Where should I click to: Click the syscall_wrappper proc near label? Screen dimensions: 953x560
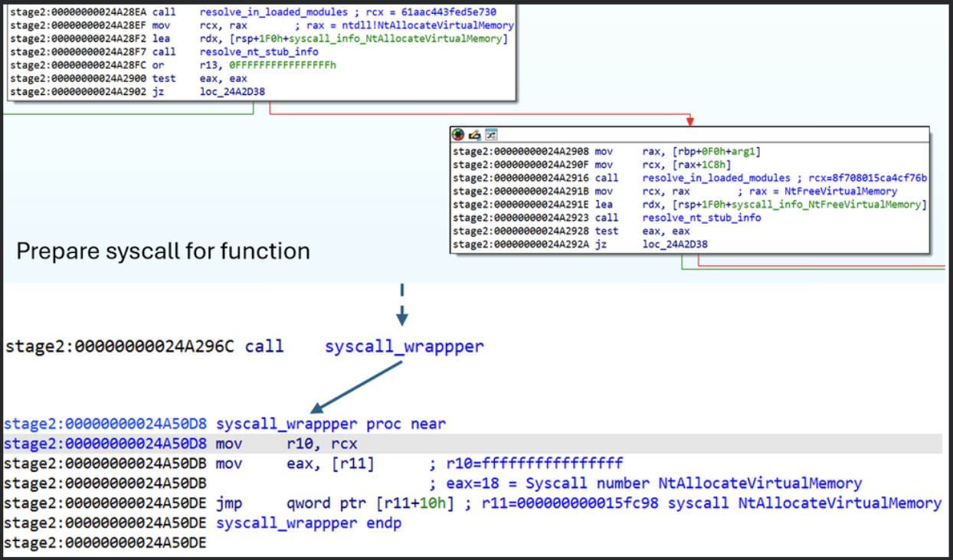click(331, 424)
